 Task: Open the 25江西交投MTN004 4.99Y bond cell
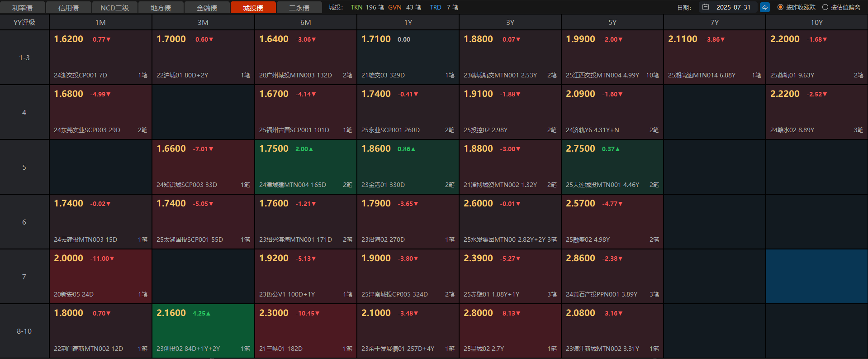(612, 57)
